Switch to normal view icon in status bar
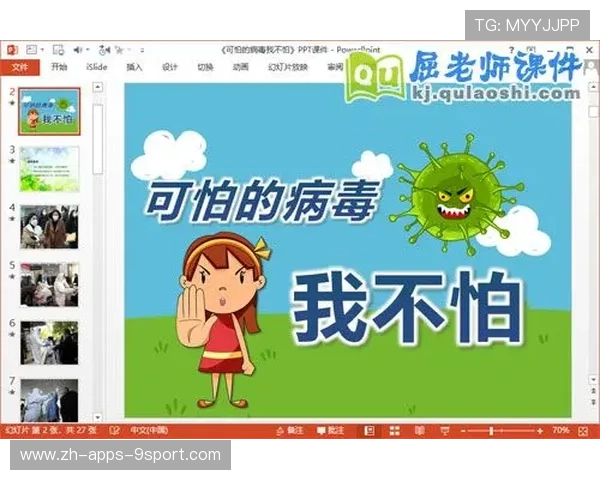 [369, 431]
